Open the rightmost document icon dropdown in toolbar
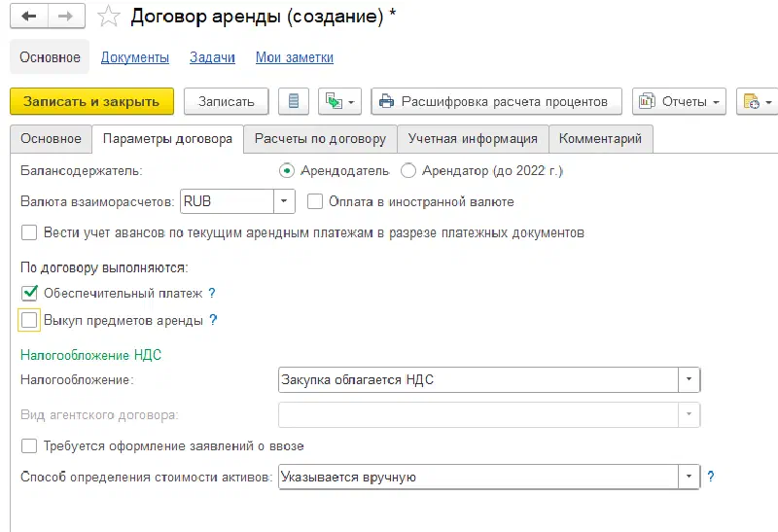The width and height of the screenshot is (778, 532). 758,101
